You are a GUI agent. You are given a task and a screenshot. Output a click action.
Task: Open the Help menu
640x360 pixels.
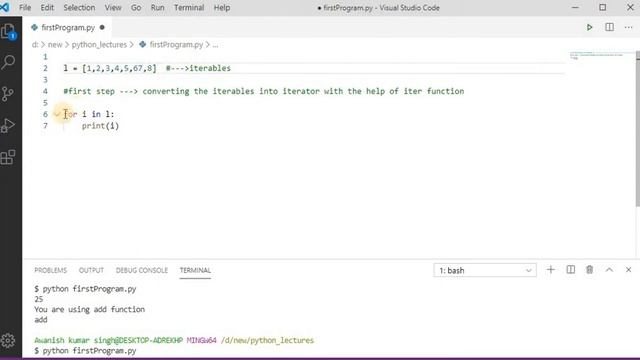click(222, 8)
